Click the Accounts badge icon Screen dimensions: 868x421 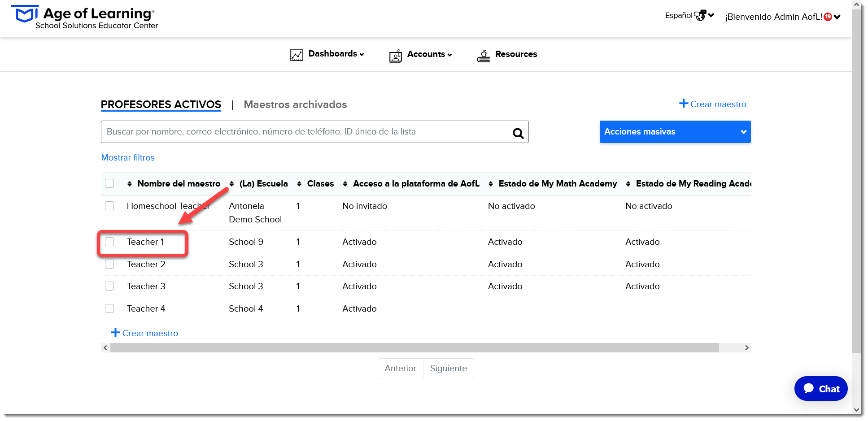tap(396, 56)
